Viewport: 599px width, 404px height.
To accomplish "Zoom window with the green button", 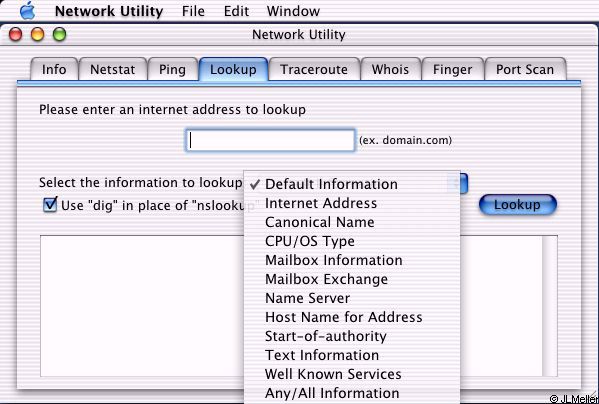I will (60, 35).
